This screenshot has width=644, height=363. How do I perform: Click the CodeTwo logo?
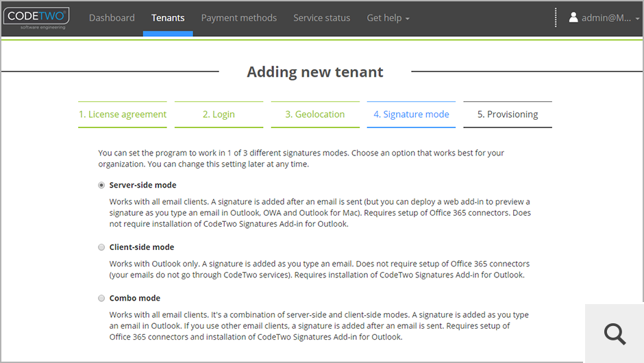(x=36, y=18)
